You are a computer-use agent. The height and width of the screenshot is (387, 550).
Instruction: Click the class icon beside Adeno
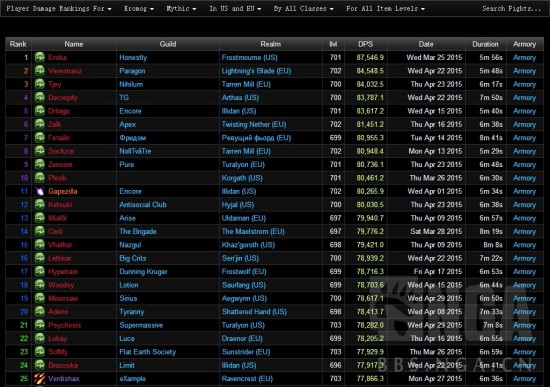pos(40,312)
